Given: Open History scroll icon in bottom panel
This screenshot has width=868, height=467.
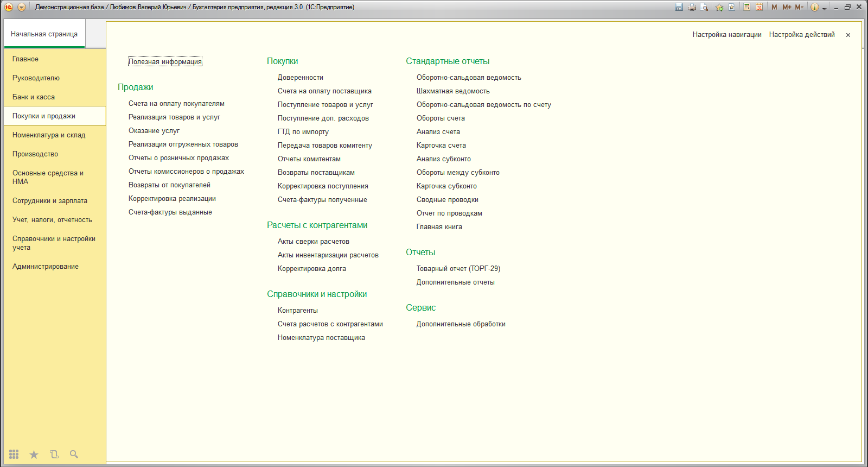Looking at the screenshot, I should 54,454.
